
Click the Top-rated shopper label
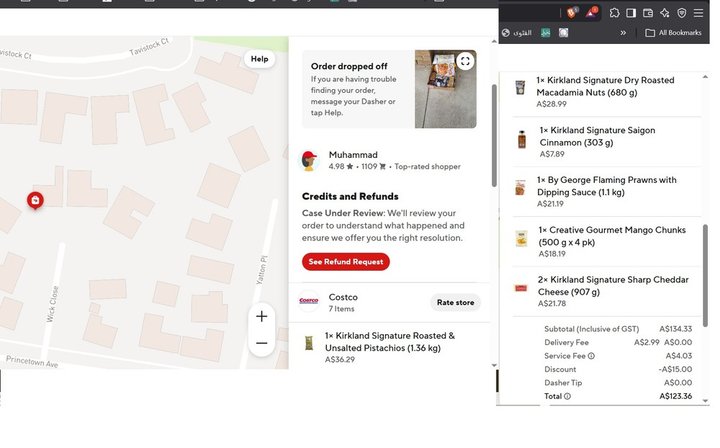click(427, 167)
